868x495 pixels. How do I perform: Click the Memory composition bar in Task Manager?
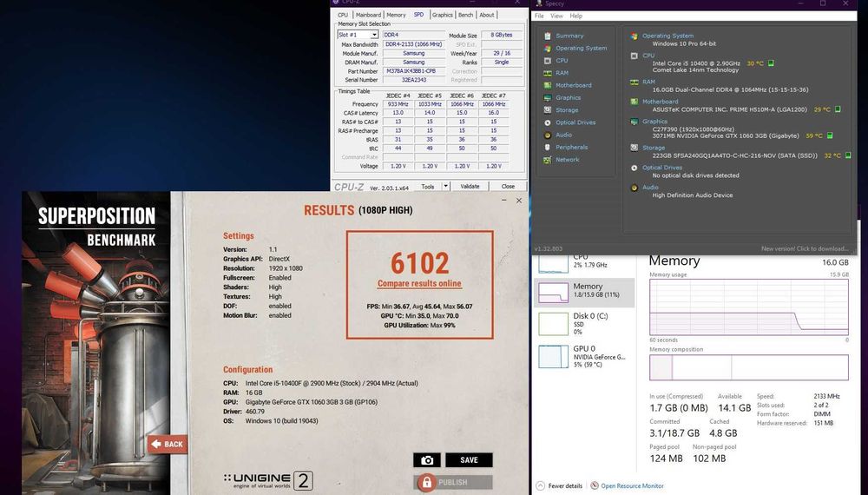pyautogui.click(x=748, y=367)
